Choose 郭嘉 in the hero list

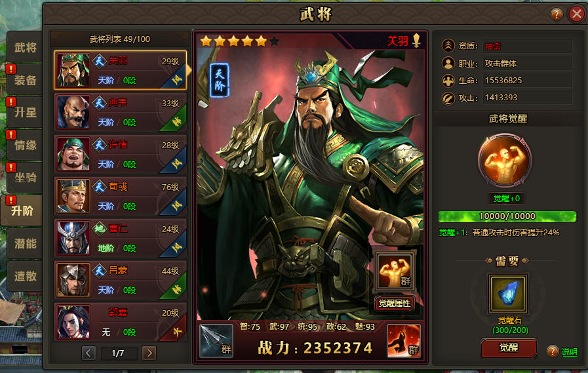[x=121, y=322]
